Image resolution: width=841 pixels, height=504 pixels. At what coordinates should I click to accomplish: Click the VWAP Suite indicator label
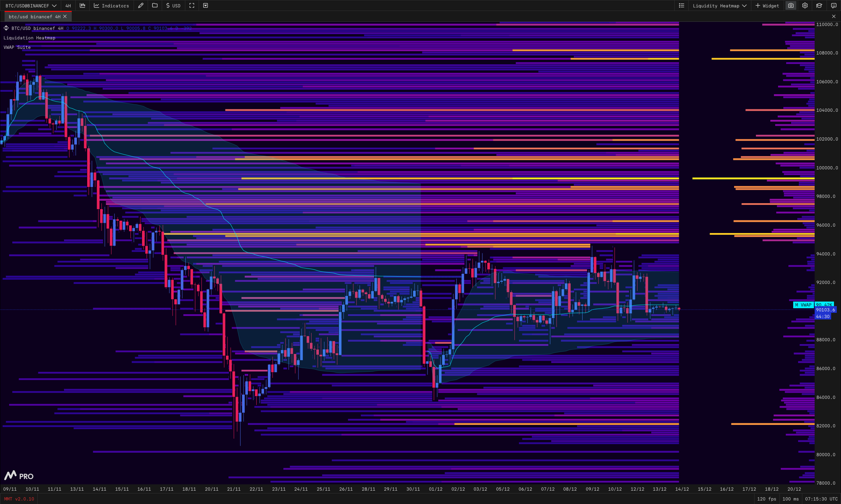[17, 47]
